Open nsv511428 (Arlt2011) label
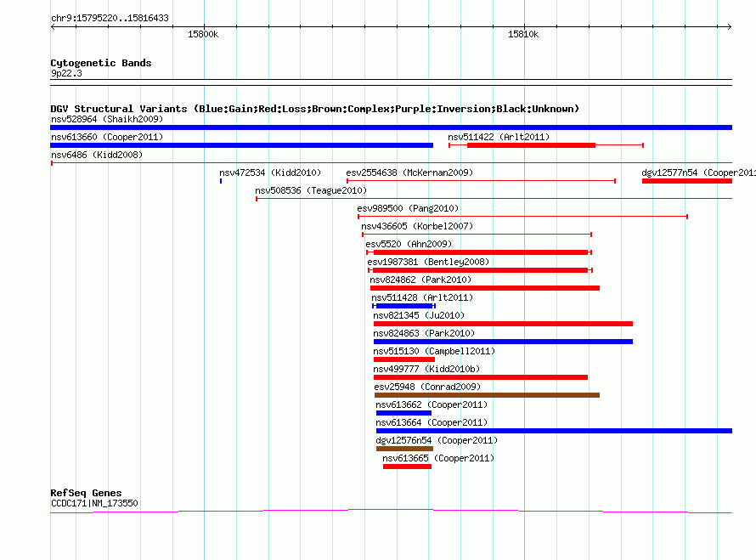 [422, 297]
